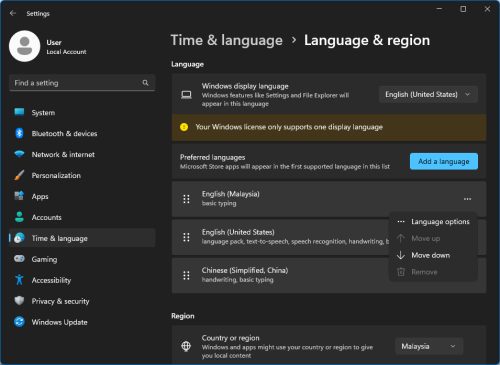Open Windows Update settings

(x=82, y=322)
